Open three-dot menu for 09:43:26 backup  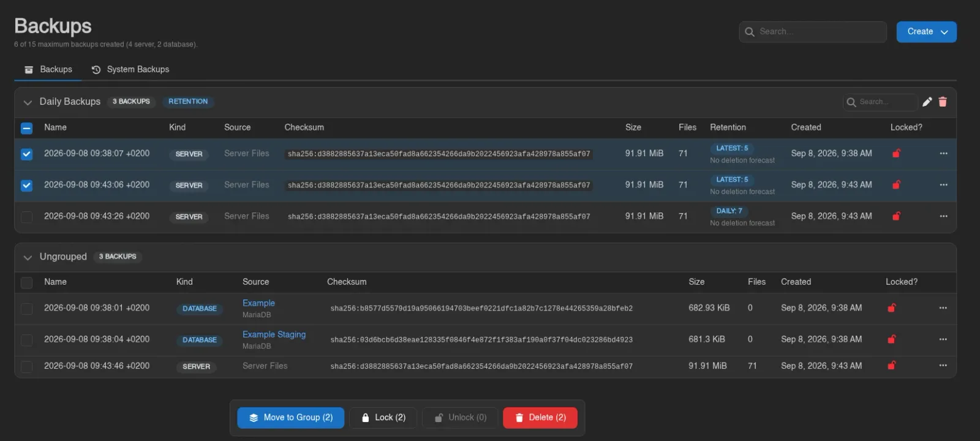[943, 216]
